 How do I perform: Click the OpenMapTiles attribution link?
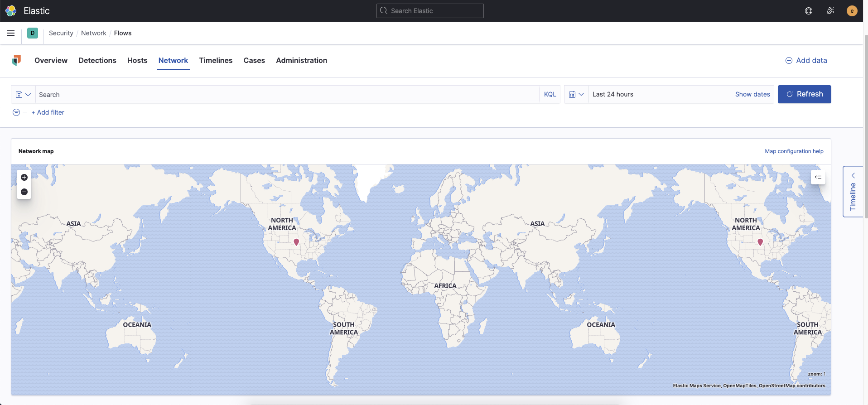pos(740,386)
